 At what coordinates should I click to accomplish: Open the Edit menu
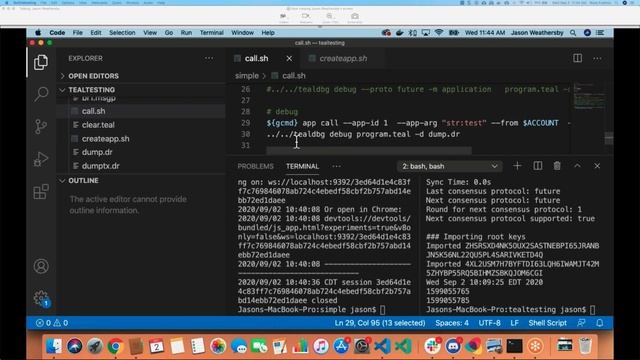96,33
